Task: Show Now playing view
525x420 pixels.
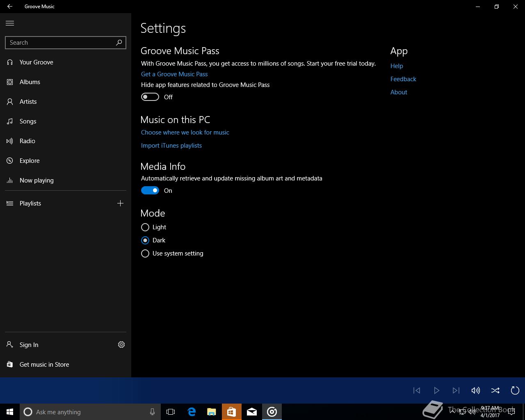Action: [x=66, y=180]
